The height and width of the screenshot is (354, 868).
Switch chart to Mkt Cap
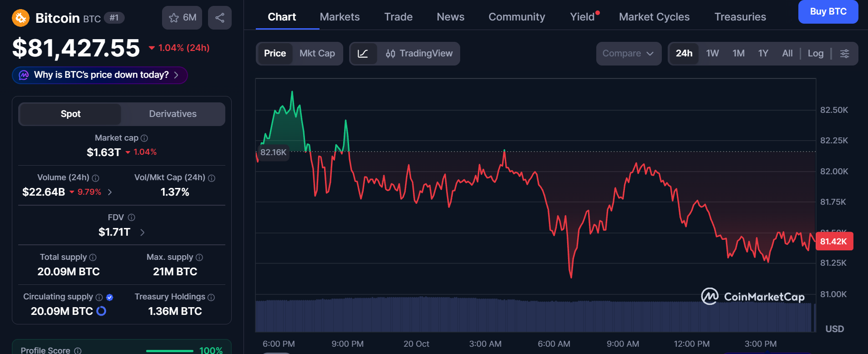317,54
